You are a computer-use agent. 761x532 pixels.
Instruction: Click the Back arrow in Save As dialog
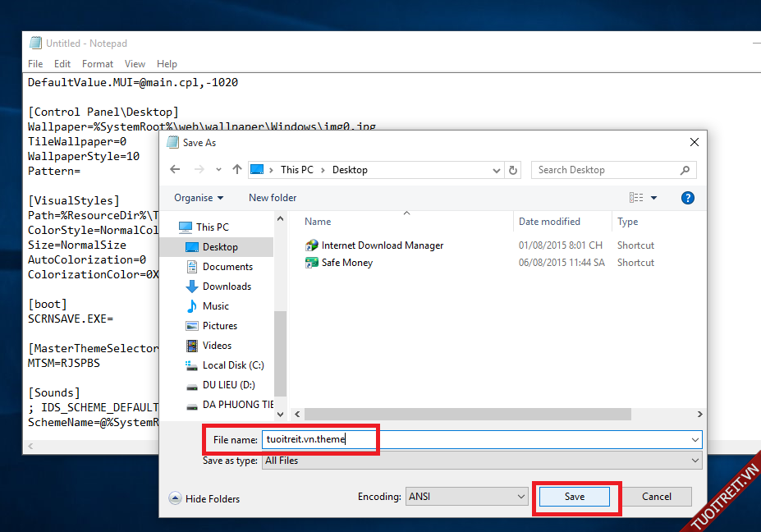(175, 170)
